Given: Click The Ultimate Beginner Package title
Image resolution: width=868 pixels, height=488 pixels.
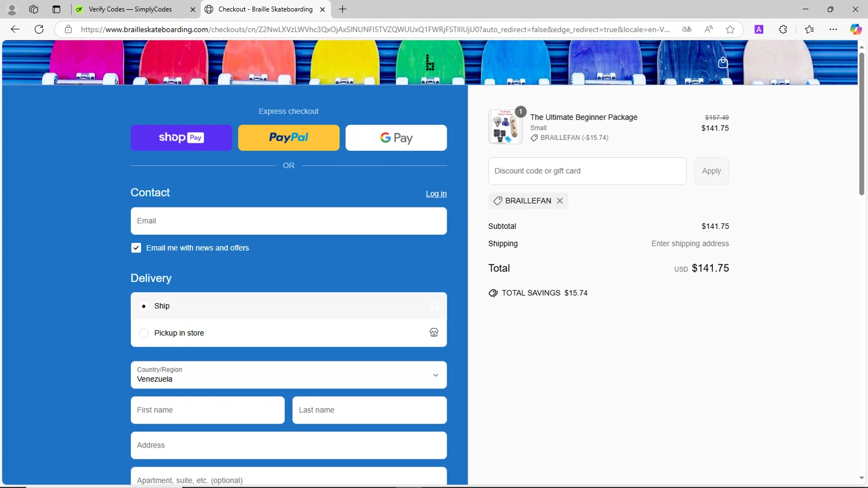Looking at the screenshot, I should (x=584, y=117).
